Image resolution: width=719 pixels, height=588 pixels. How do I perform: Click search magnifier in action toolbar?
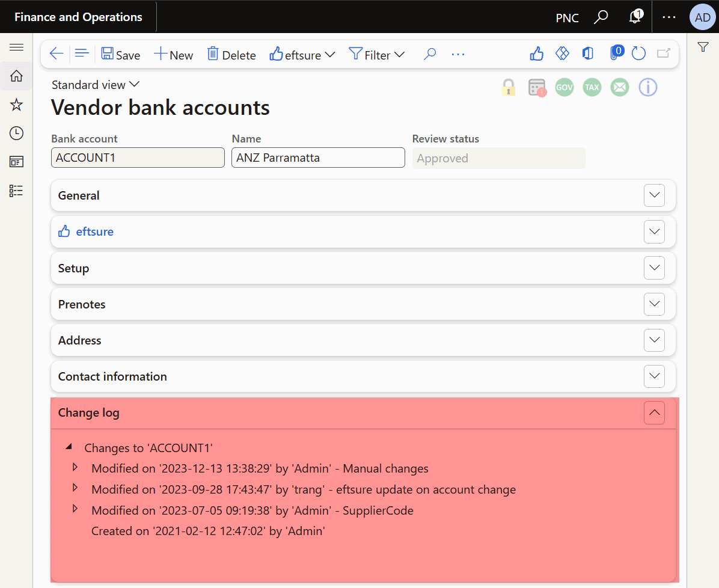coord(430,54)
